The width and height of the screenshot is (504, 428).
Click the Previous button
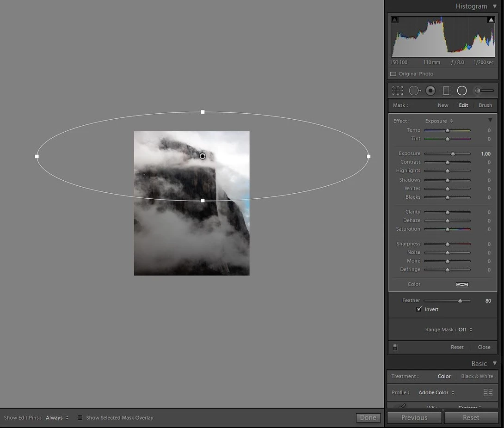click(x=414, y=418)
